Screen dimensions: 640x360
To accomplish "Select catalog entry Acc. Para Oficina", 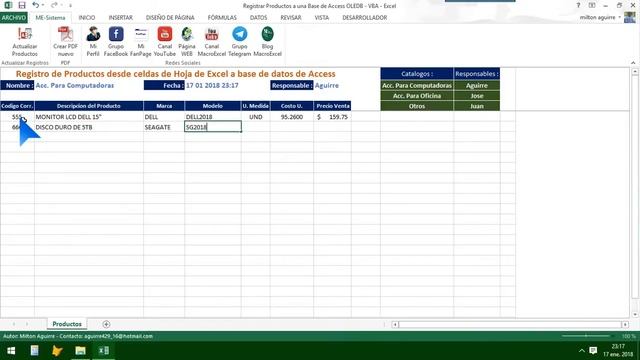I will coord(417,96).
